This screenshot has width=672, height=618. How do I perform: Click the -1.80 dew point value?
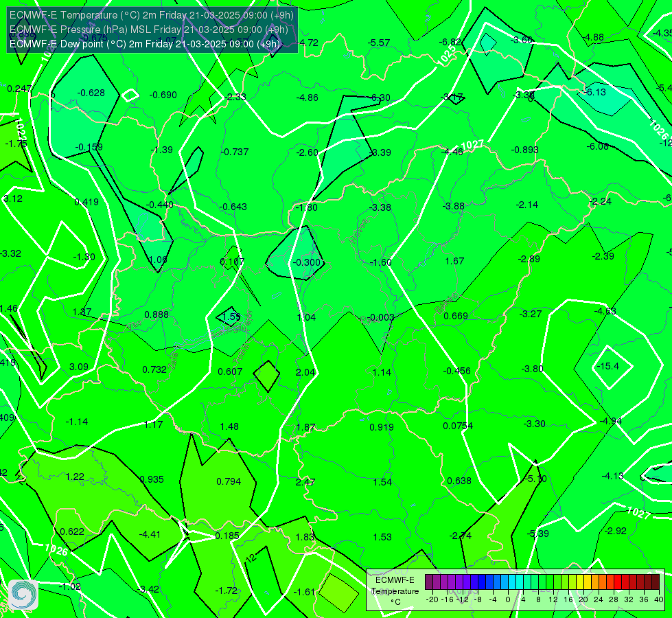tap(307, 207)
